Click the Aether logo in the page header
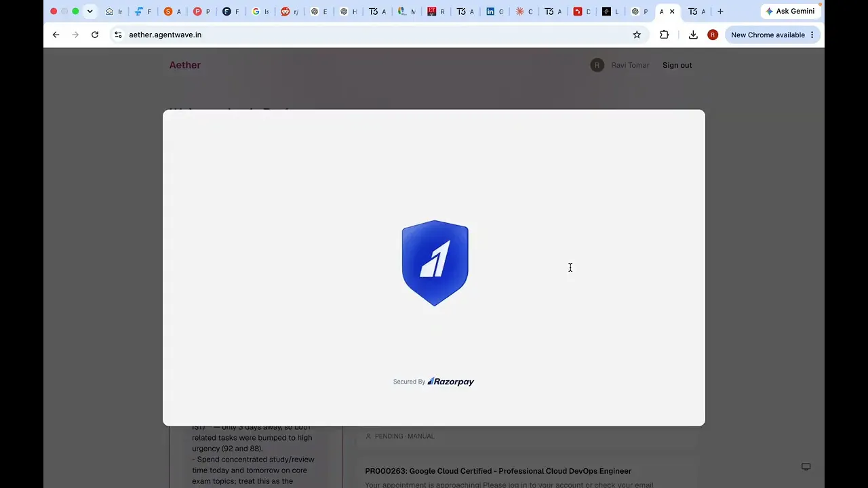 point(185,65)
